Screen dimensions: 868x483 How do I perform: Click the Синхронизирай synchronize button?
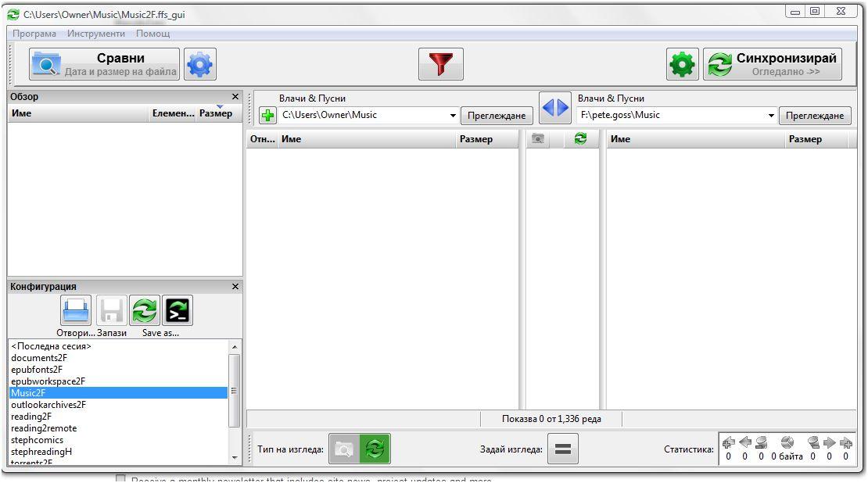click(x=773, y=64)
